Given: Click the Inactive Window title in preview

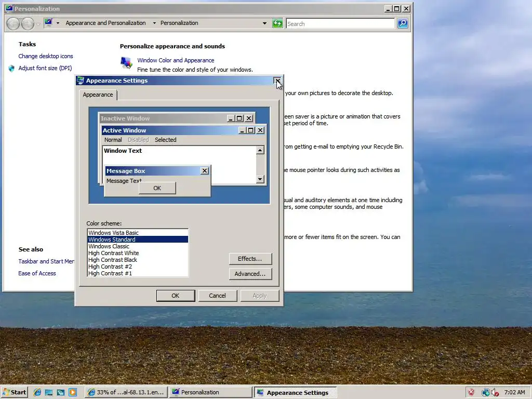Looking at the screenshot, I should point(125,118).
